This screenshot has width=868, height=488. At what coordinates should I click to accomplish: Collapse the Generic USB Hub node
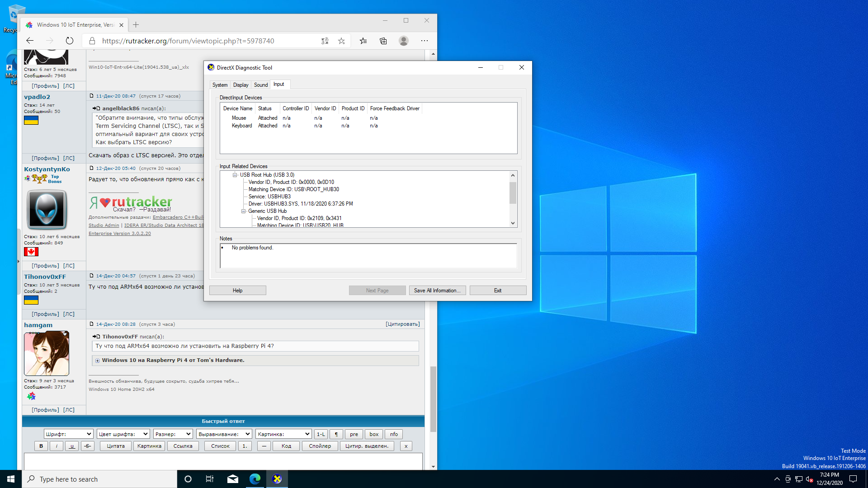(x=243, y=211)
